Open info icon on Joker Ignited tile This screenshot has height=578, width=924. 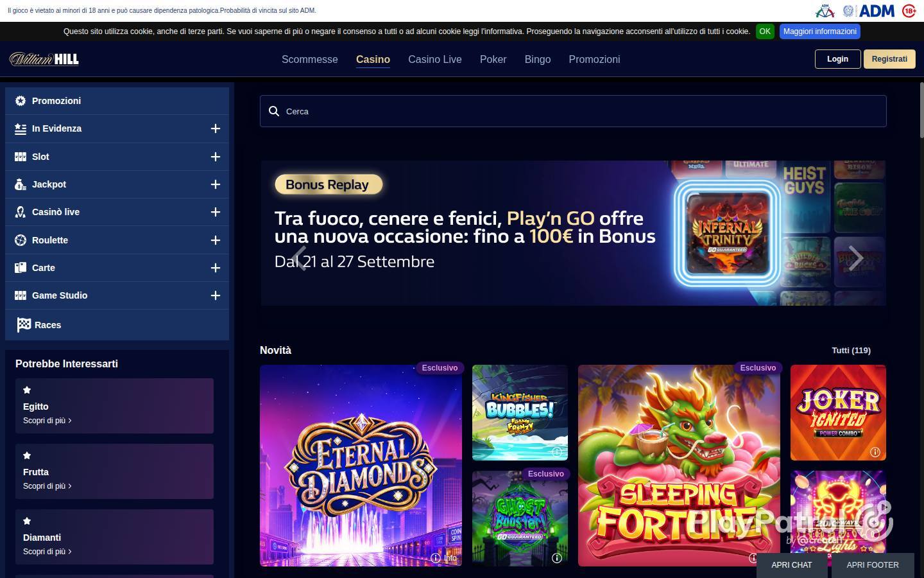click(875, 452)
